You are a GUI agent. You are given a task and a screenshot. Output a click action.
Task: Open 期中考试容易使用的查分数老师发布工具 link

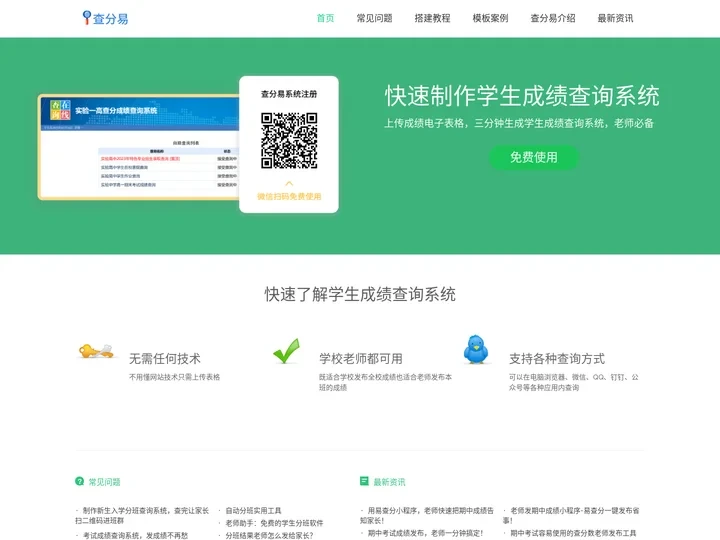(573, 533)
